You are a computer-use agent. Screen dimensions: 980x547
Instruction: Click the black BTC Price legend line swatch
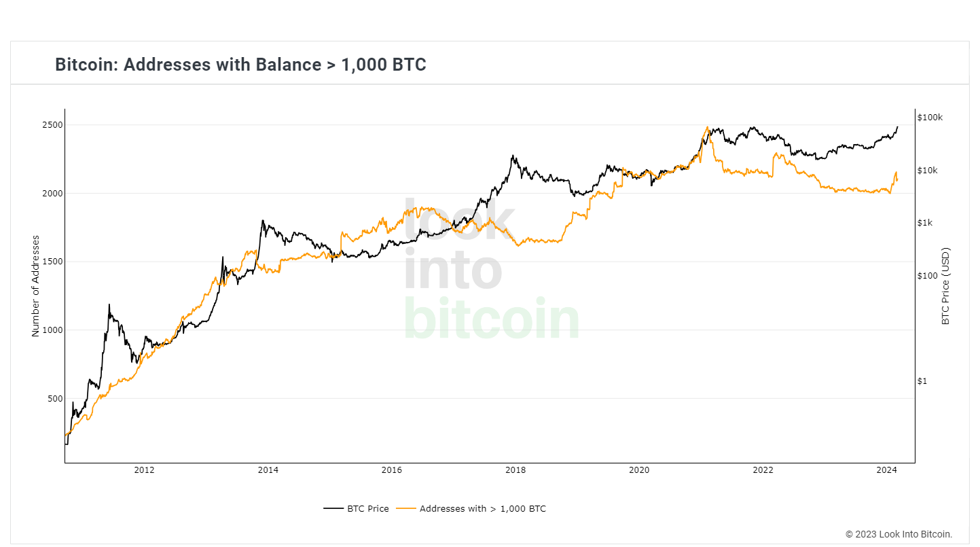click(333, 508)
